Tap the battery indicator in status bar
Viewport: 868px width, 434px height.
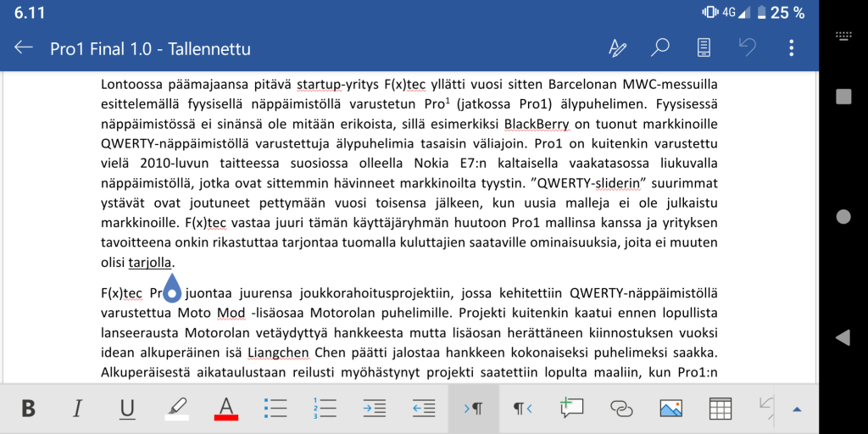pyautogui.click(x=763, y=12)
